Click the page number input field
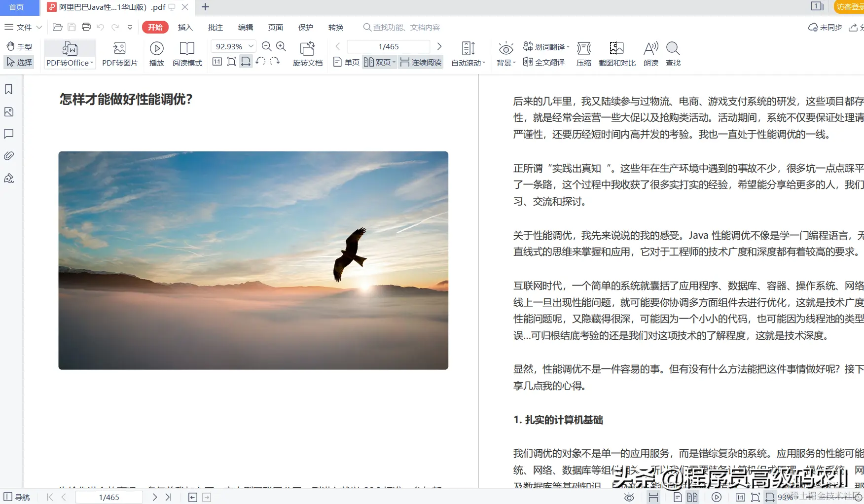Image resolution: width=864 pixels, height=504 pixels. 388,46
